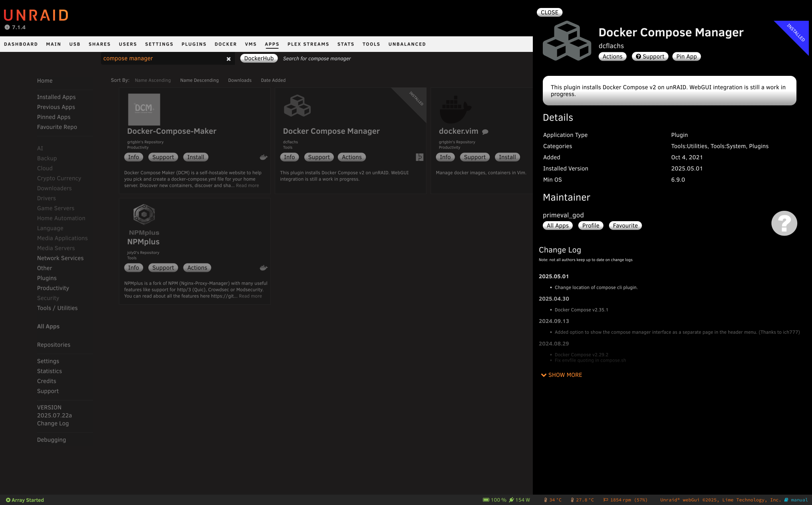
Task: Go to the VMs tab
Action: [x=250, y=44]
